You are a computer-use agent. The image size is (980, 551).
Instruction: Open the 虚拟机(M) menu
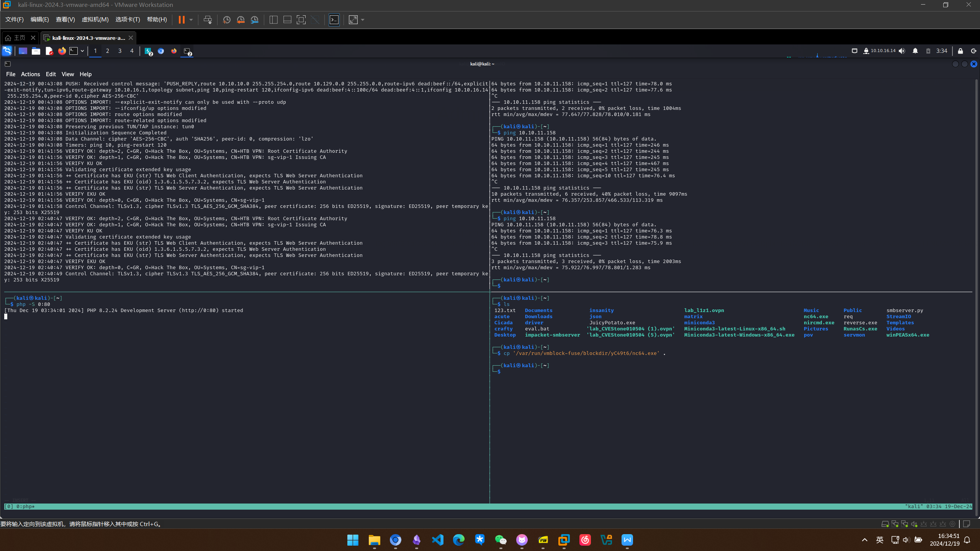(95, 20)
